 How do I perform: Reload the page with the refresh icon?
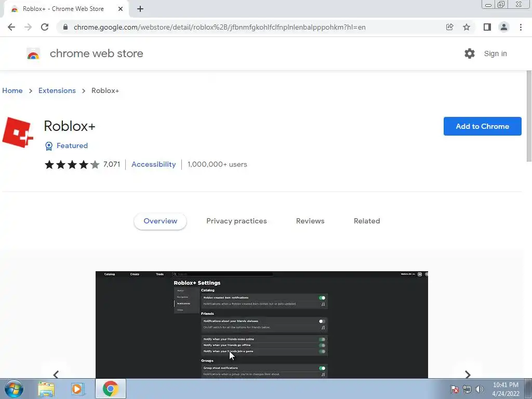click(x=45, y=27)
